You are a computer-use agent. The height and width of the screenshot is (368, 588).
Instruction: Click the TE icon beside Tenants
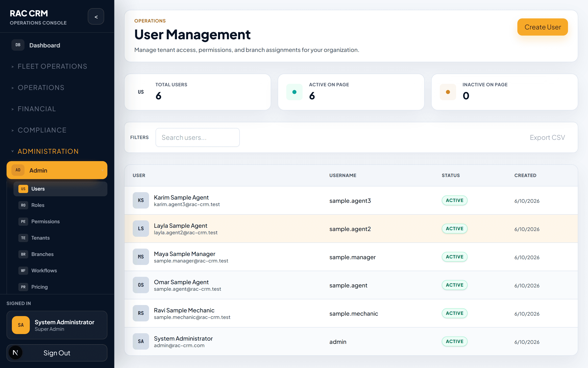23,238
